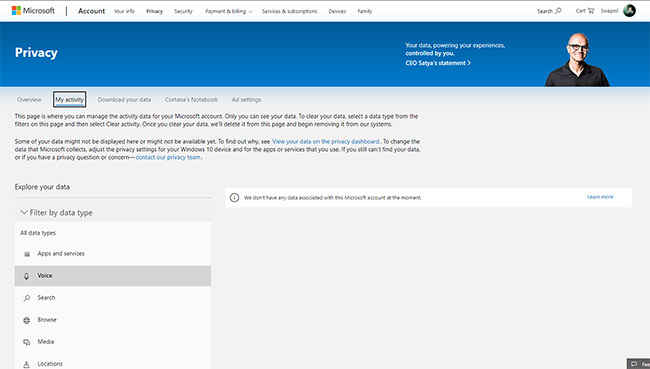Open Services & subscriptions menu
650x369 pixels.
[289, 11]
